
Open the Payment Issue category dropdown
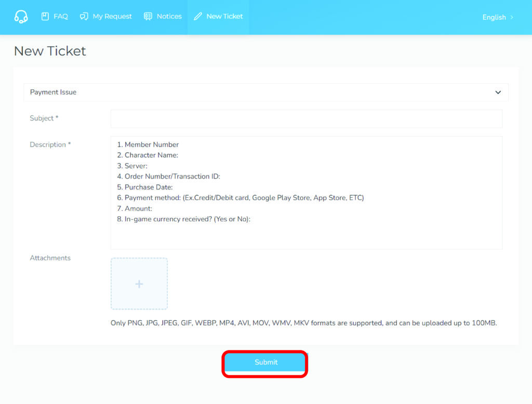260,92
